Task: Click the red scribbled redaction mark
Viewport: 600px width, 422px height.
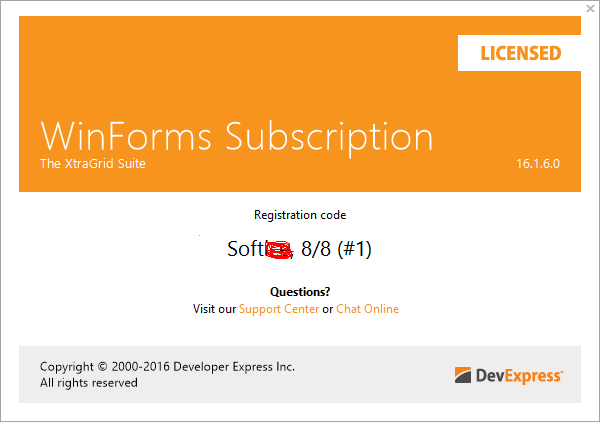Action: tap(281, 249)
